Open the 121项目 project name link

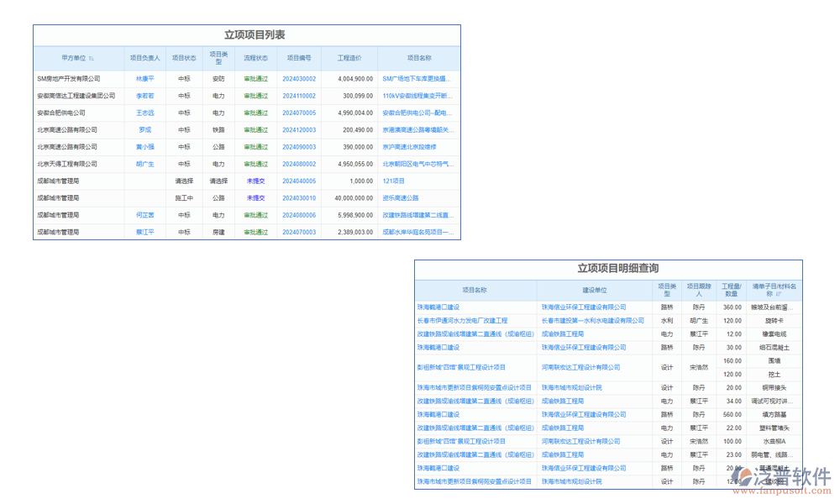point(394,181)
